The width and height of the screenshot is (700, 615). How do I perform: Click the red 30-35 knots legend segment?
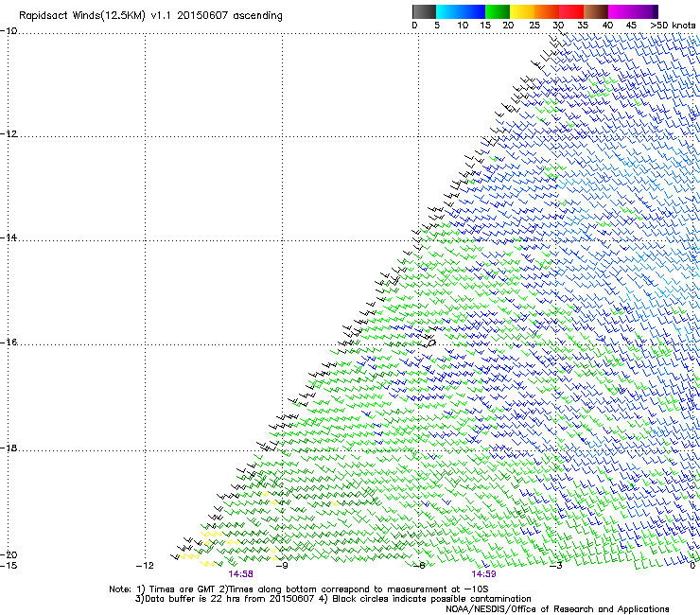(x=571, y=11)
